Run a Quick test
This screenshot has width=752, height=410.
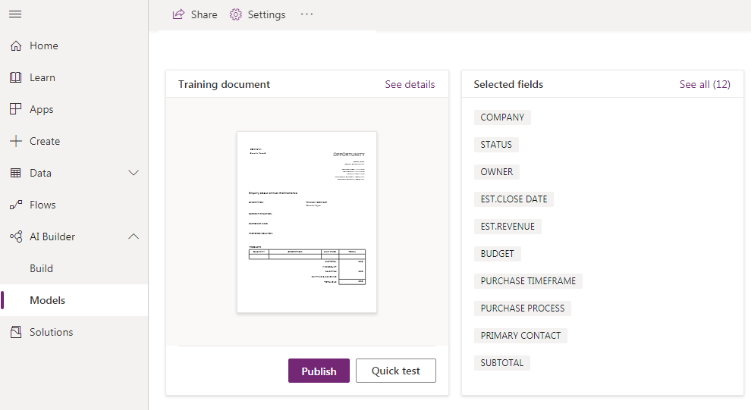click(x=396, y=371)
